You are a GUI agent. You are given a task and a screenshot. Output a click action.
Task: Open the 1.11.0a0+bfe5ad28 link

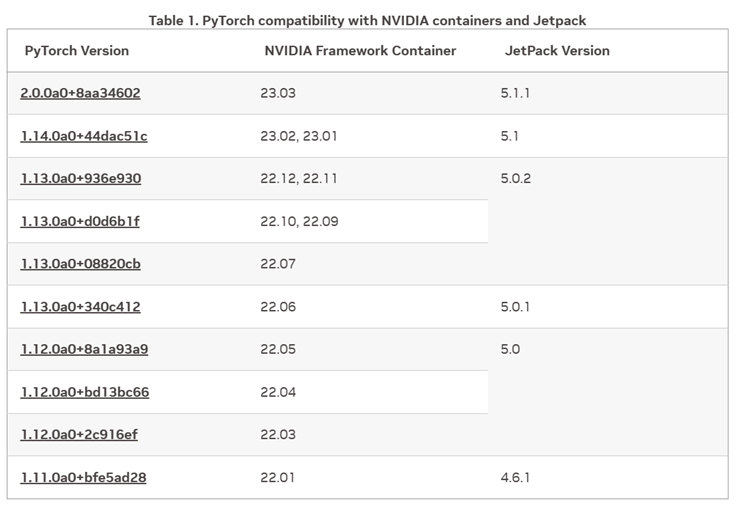point(83,478)
